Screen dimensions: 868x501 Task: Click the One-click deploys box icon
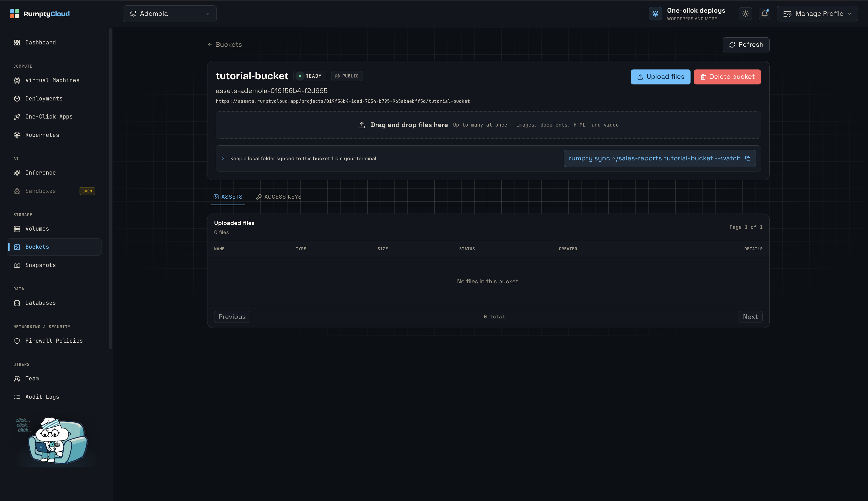click(x=655, y=14)
